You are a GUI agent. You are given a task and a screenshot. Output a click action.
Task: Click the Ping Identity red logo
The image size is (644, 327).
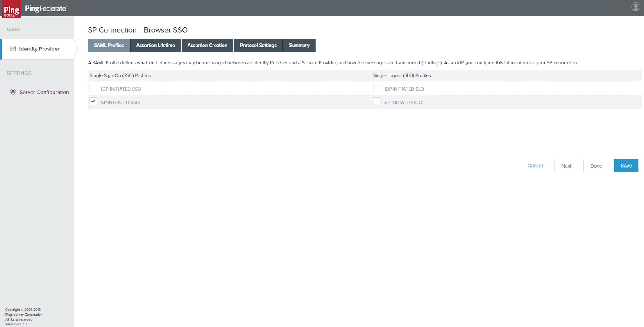[11, 9]
